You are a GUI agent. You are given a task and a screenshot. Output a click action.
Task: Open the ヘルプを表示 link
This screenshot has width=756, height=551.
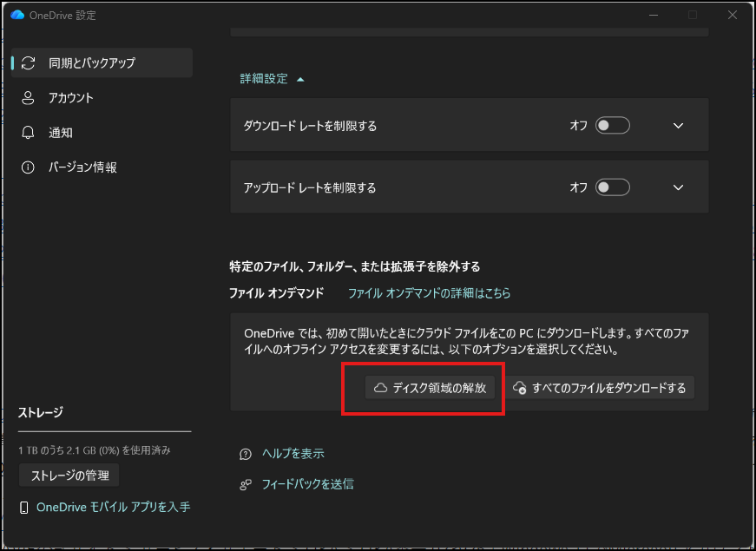293,454
